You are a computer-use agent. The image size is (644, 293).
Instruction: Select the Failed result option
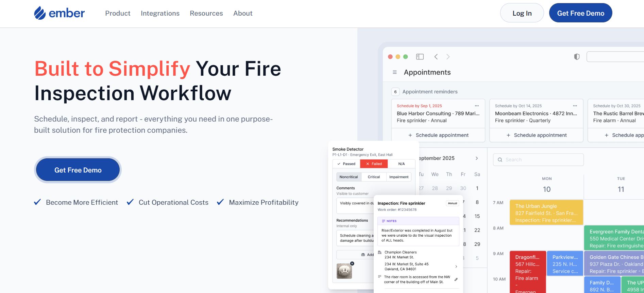point(374,164)
